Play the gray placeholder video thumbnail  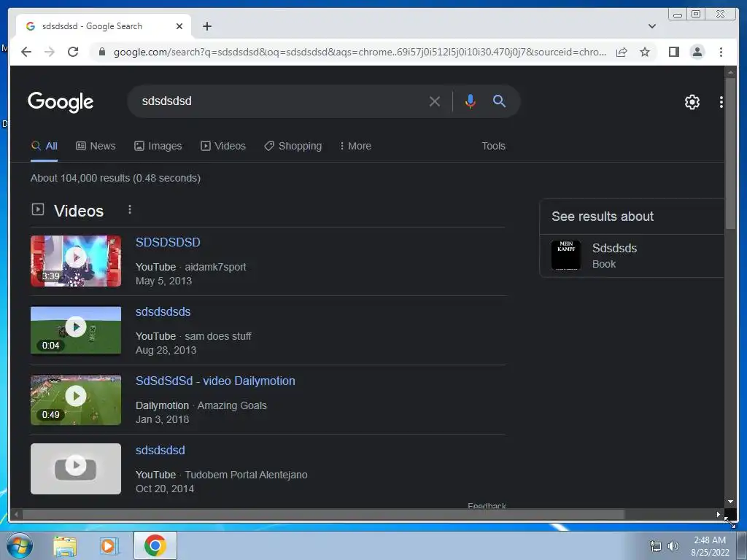point(76,469)
